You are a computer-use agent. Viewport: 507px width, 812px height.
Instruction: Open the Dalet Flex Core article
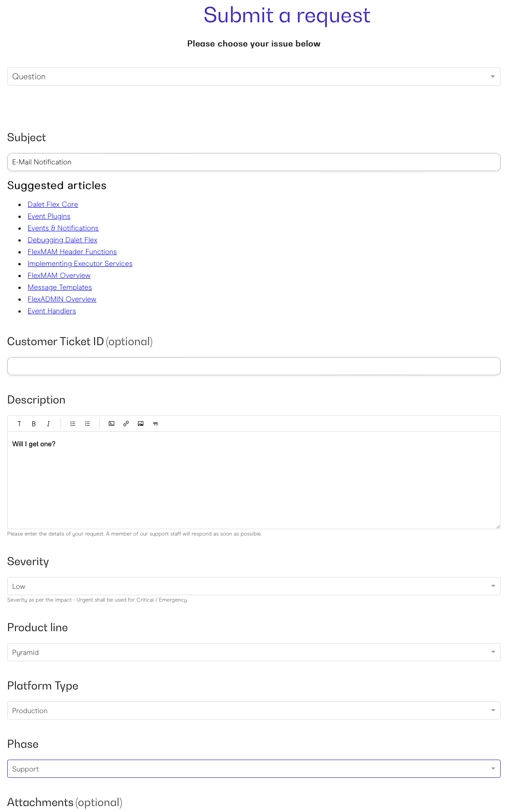pyautogui.click(x=53, y=204)
